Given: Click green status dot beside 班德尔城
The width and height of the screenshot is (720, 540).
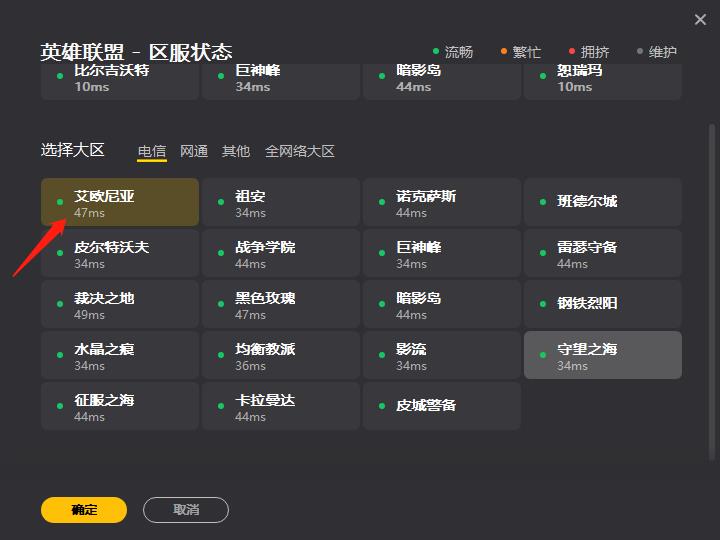Looking at the screenshot, I should pyautogui.click(x=543, y=202).
